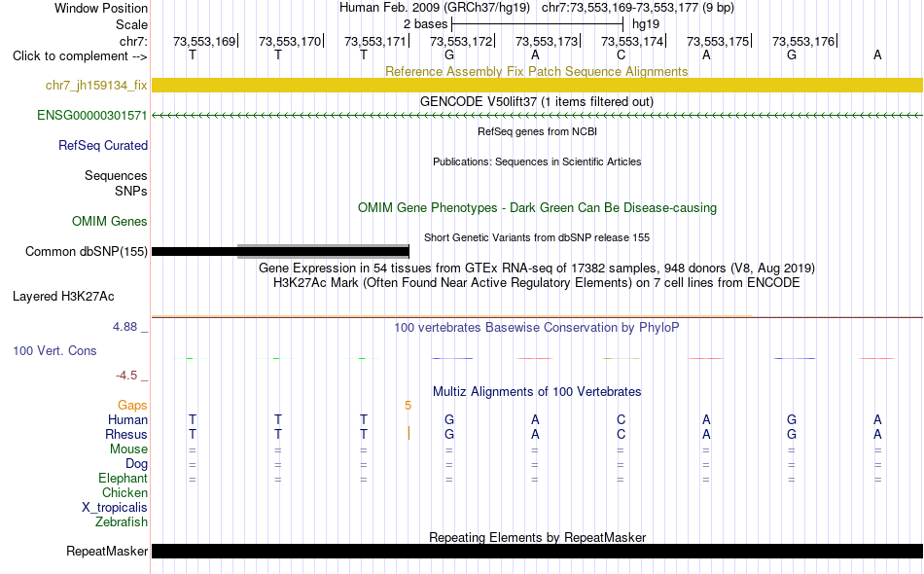Select the Zebrafish species label

pos(122,522)
